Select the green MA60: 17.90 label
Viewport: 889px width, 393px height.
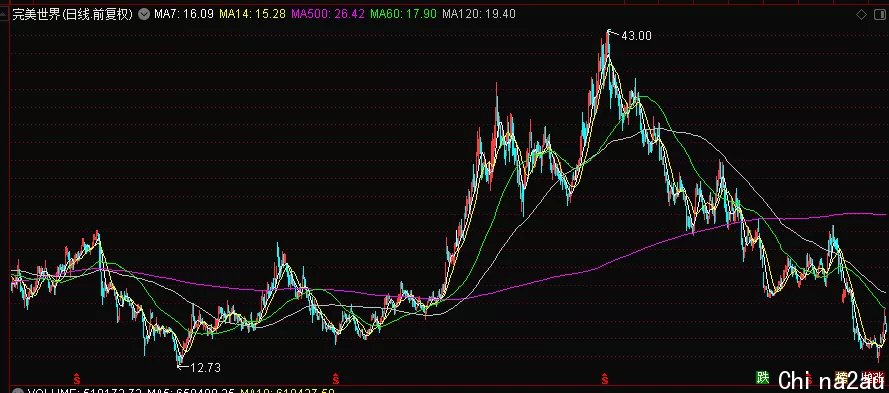[x=404, y=14]
